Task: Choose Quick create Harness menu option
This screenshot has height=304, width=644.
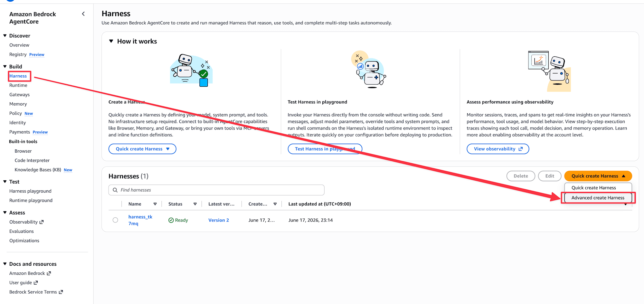Action: (598, 188)
